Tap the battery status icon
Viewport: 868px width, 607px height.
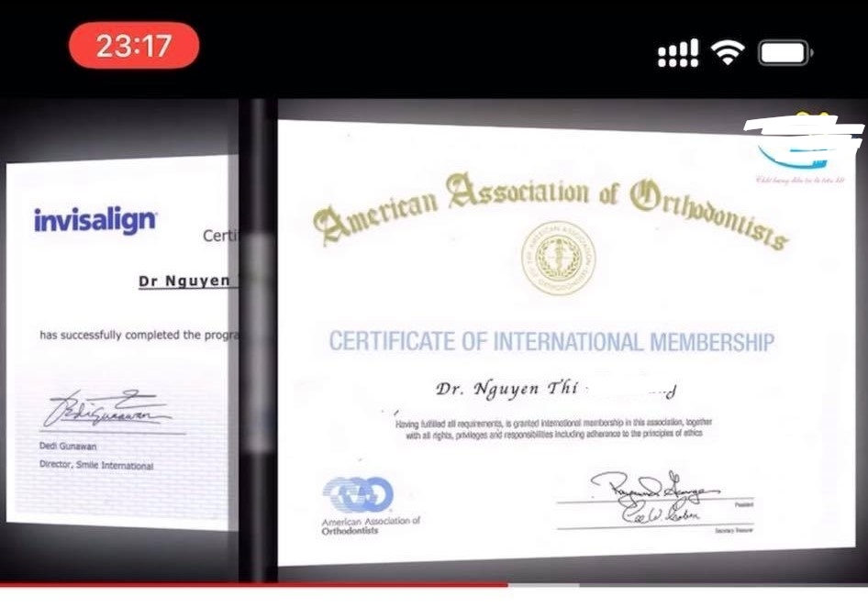(x=785, y=53)
